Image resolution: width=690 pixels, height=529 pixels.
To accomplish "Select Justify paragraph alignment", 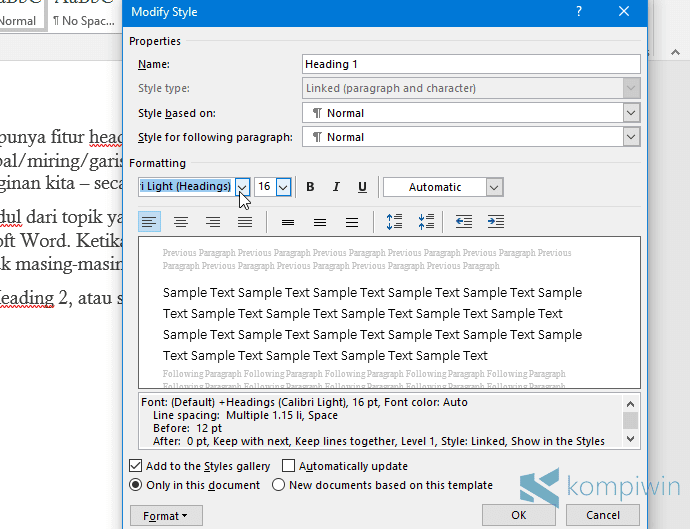I will (x=245, y=221).
